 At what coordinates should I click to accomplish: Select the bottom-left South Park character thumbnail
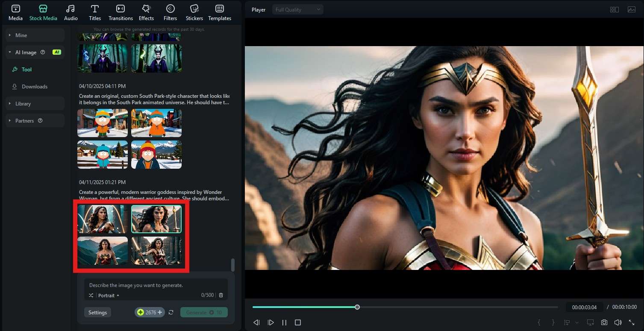tap(103, 155)
